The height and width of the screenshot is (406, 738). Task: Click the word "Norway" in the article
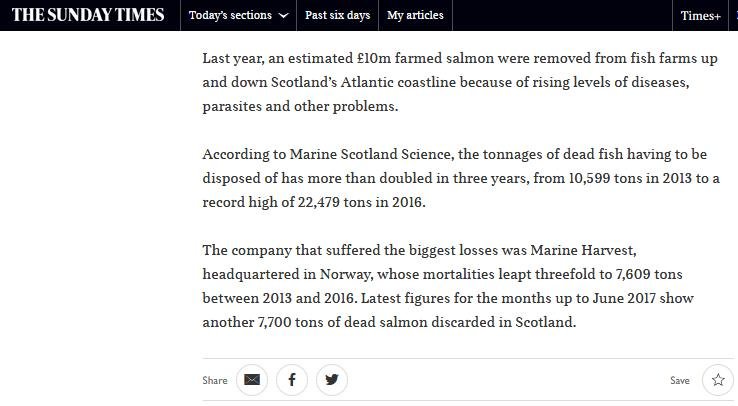coord(346,274)
